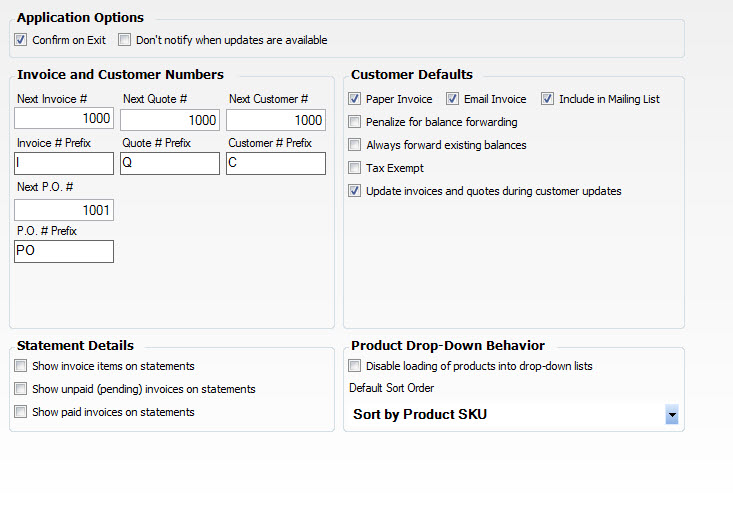Uncheck the Paper Invoice option
The image size is (733, 507).
tap(354, 99)
